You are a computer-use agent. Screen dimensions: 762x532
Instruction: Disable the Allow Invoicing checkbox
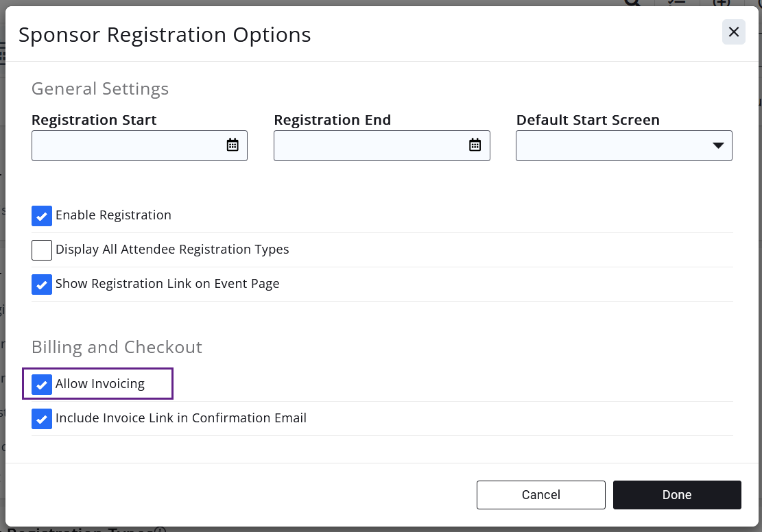[x=42, y=385]
